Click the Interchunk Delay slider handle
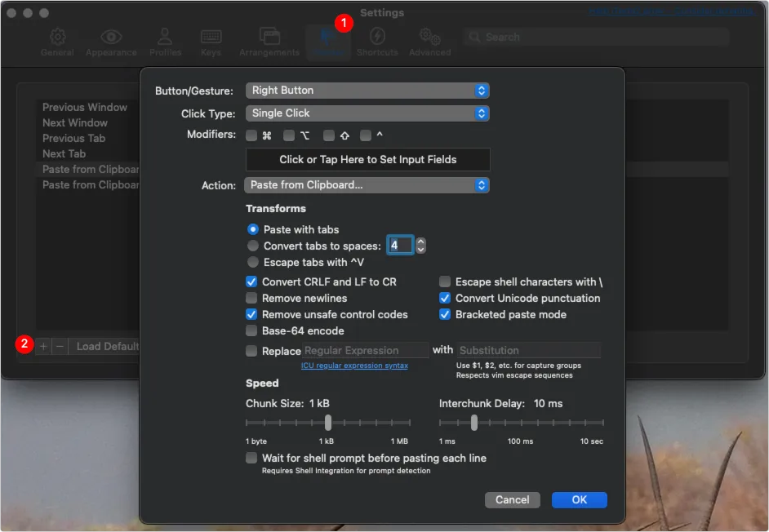 (x=474, y=422)
